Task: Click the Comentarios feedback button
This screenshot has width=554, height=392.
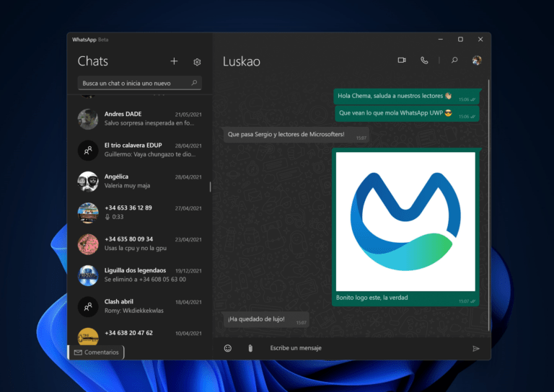Action: click(96, 352)
